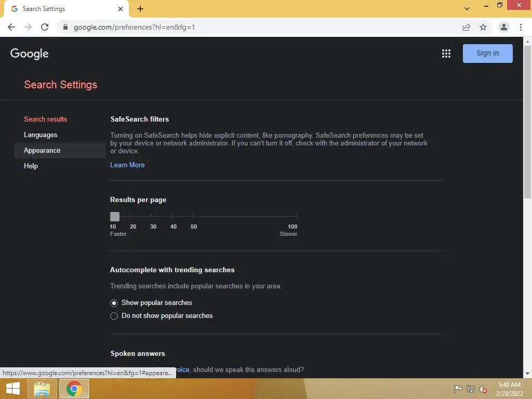Click the Sign in button
This screenshot has height=399, width=532.
point(487,54)
